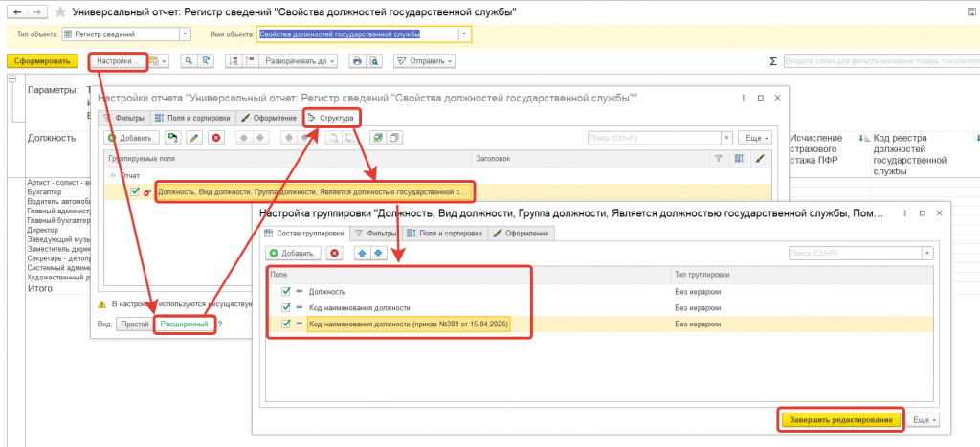Click the back navigation arrow
980x447 pixels.
(17, 11)
